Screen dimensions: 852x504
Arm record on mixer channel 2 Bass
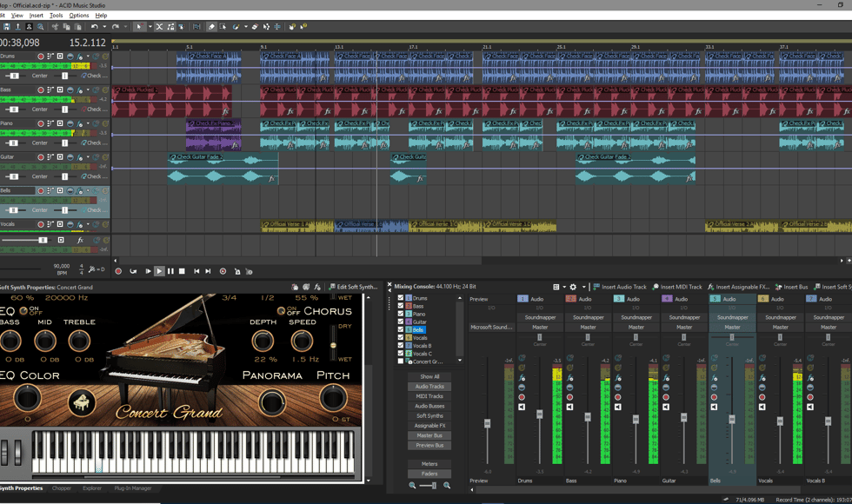pyautogui.click(x=570, y=397)
